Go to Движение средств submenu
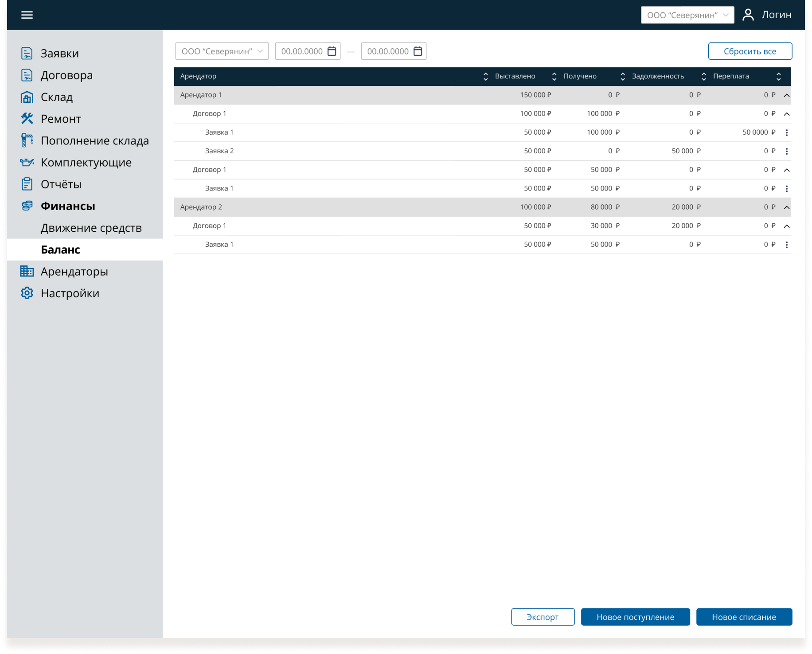 91,228
